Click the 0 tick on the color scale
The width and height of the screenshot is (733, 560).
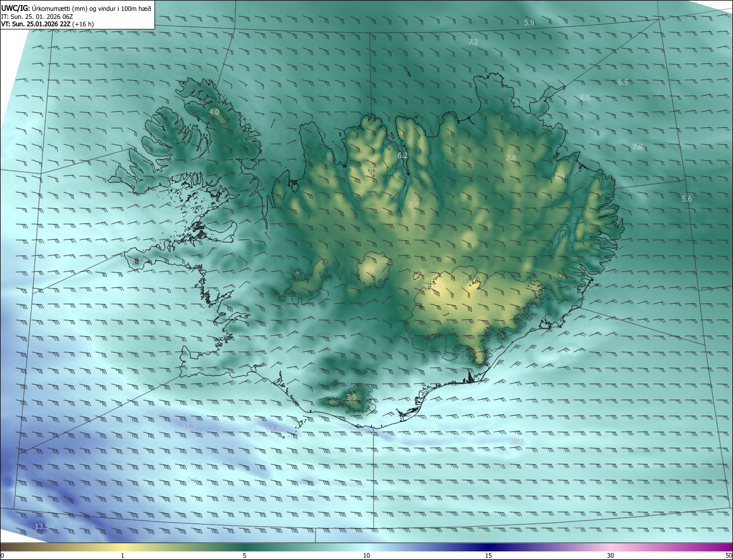point(2,555)
